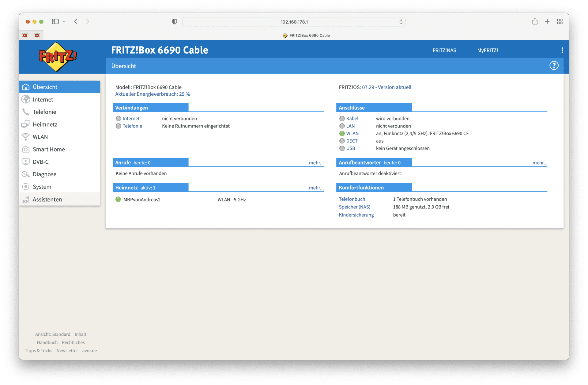588x385 pixels.
Task: Open WLAN menu in sidebar
Action: 59,137
